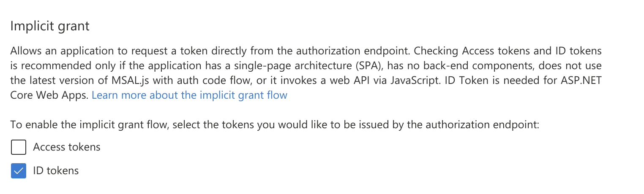Click 'Core Web Apps' text before the link
This screenshot has width=644, height=194.
(49, 95)
